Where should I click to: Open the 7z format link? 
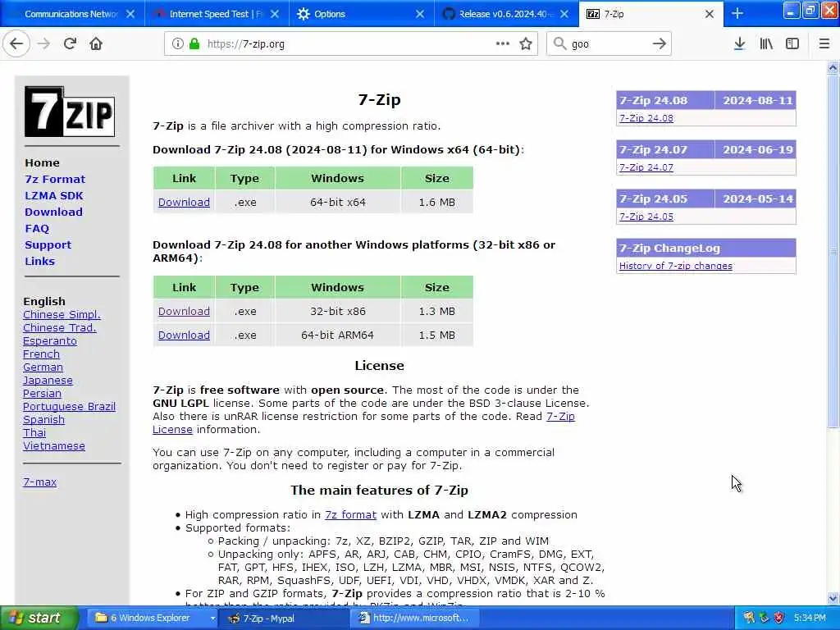(x=350, y=515)
